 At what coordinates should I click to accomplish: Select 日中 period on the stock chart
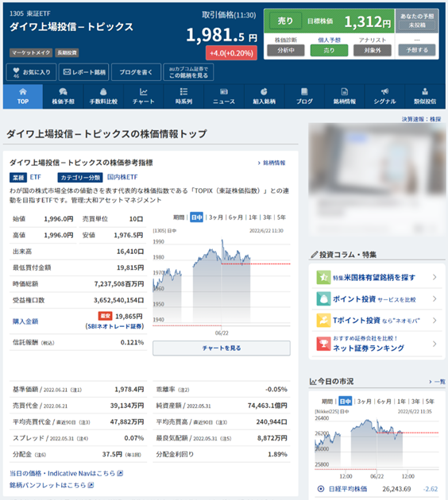196,217
